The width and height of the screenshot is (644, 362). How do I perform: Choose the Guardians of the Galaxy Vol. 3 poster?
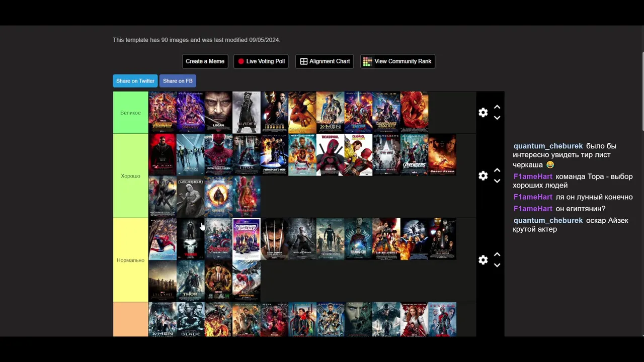click(247, 239)
